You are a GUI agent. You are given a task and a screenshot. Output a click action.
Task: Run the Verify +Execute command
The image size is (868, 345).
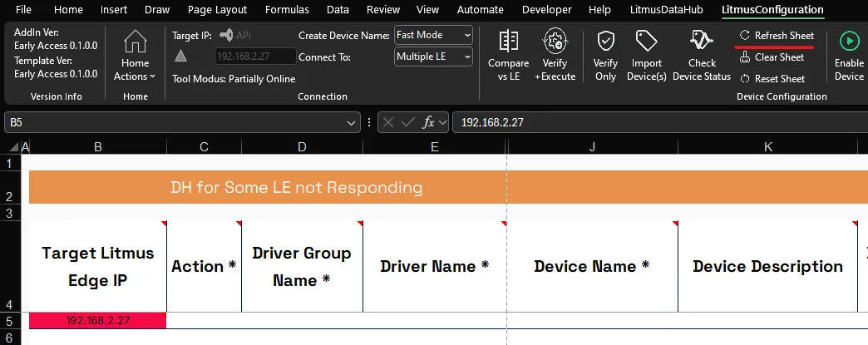555,42
